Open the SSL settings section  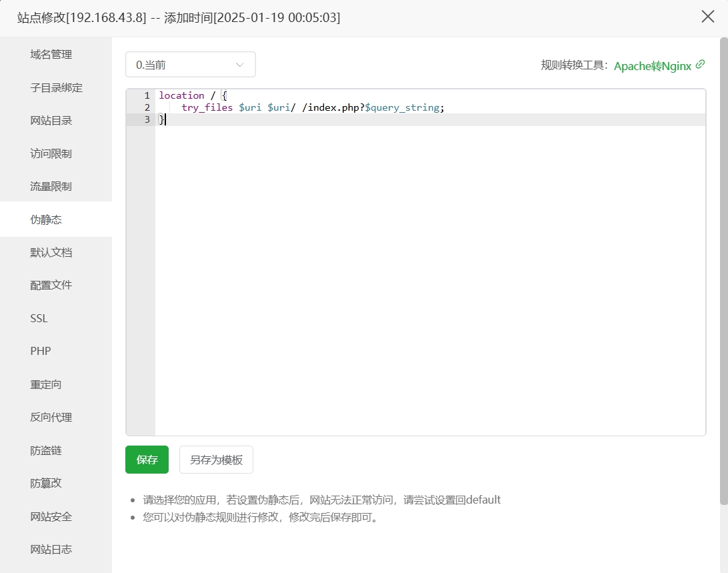38,318
